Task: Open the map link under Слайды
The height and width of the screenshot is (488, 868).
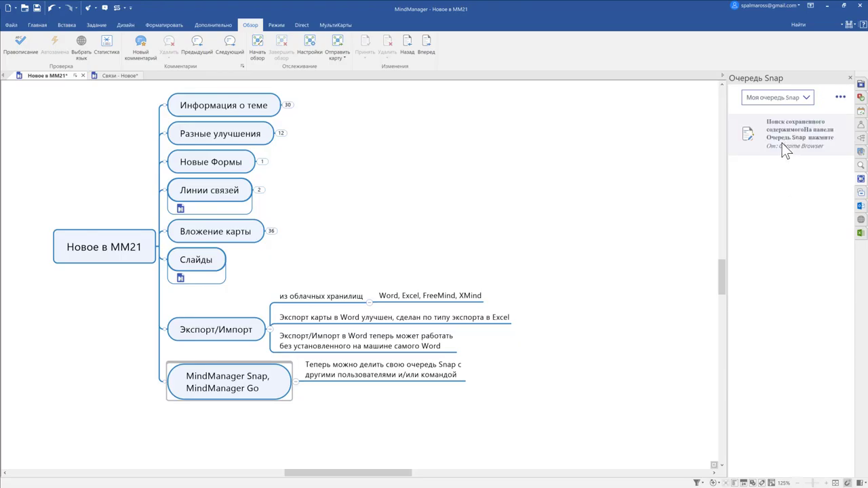Action: 180,278
